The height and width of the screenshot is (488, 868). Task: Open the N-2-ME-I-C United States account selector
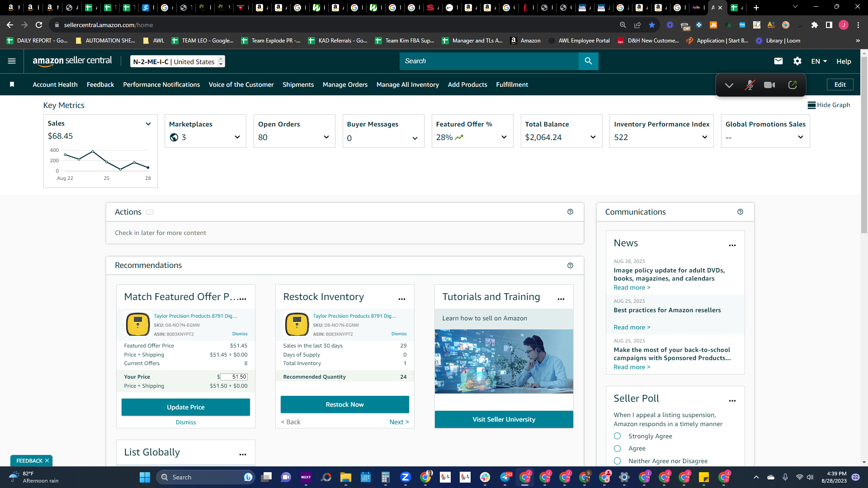coord(177,61)
